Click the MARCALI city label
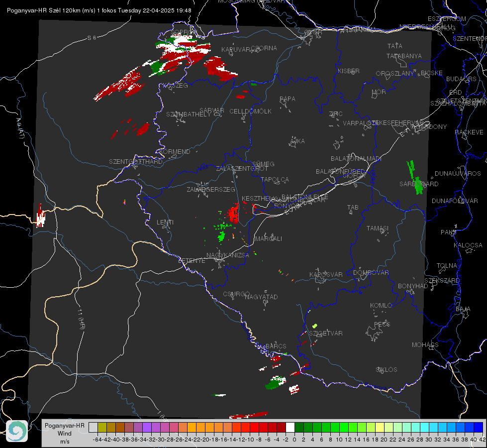This screenshot has width=487, height=448. [269, 238]
